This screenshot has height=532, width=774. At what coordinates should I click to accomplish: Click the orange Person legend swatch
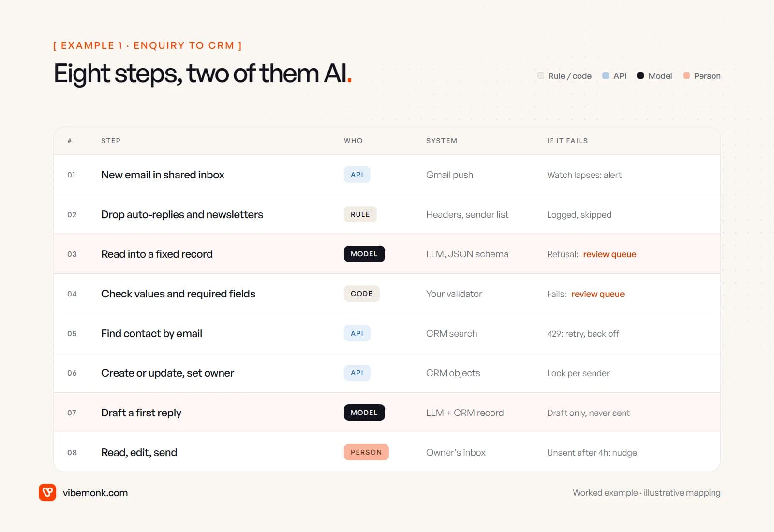coord(686,75)
